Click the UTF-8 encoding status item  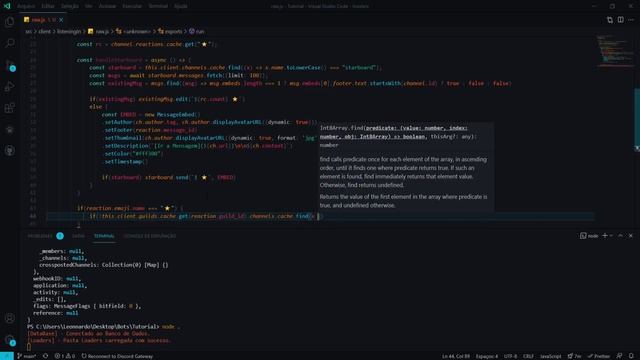pyautogui.click(x=510, y=356)
